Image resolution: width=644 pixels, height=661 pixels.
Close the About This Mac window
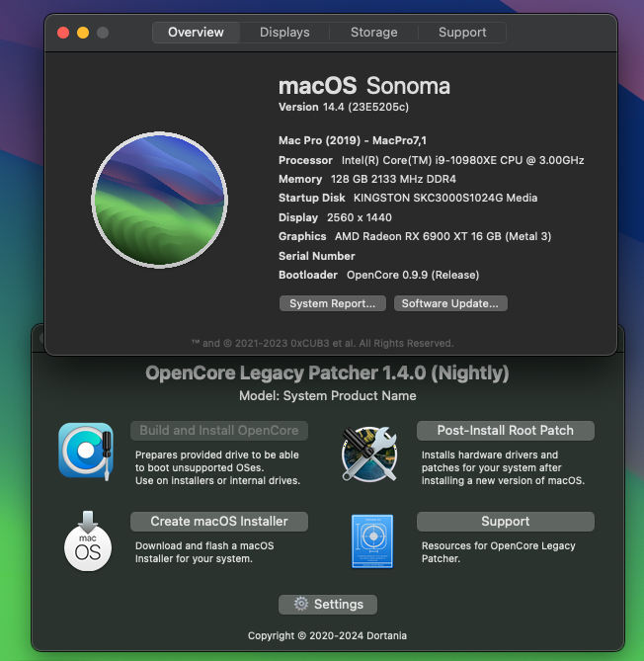[x=63, y=33]
